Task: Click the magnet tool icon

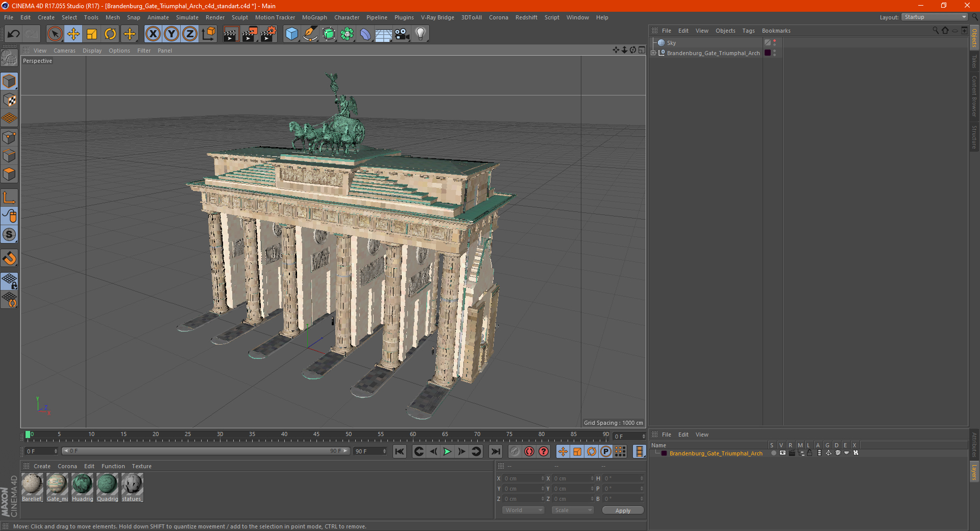Action: point(9,258)
